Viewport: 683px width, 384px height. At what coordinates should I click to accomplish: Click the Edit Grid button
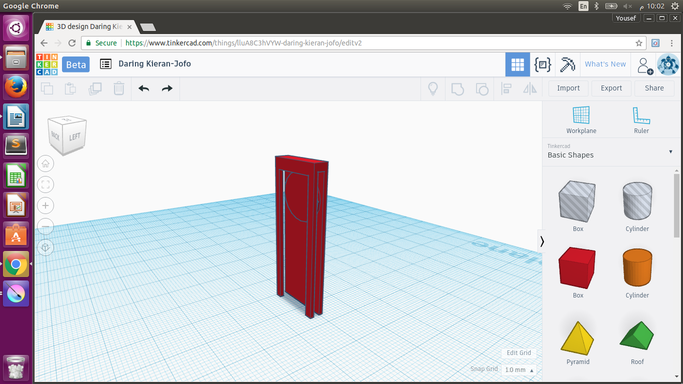519,353
